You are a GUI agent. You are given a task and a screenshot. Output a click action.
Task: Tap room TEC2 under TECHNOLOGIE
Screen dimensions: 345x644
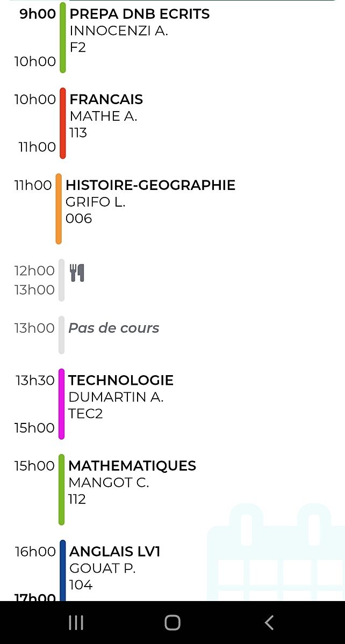[85, 414]
